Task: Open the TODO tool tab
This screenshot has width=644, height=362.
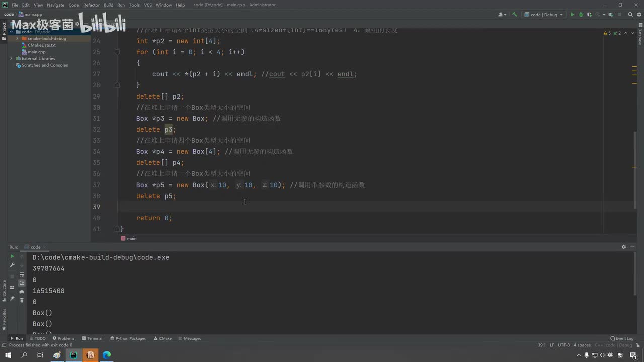Action: pyautogui.click(x=38, y=338)
